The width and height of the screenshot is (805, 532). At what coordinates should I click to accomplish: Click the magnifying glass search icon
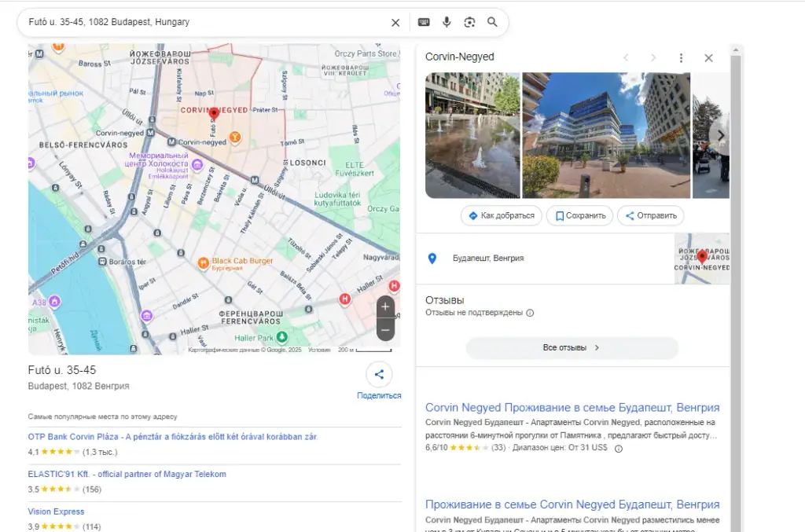pos(492,22)
